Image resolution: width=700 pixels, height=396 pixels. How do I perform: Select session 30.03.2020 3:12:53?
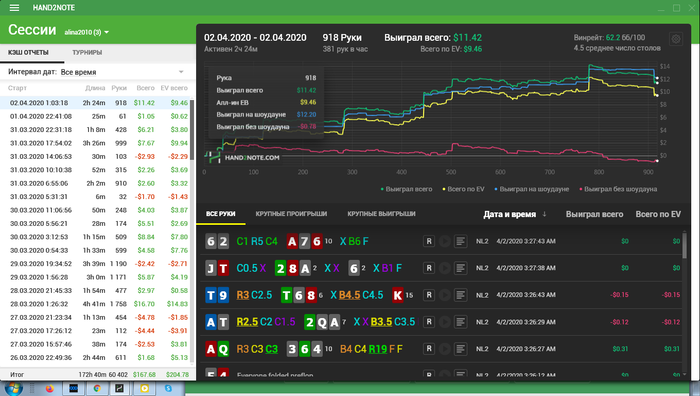point(95,237)
